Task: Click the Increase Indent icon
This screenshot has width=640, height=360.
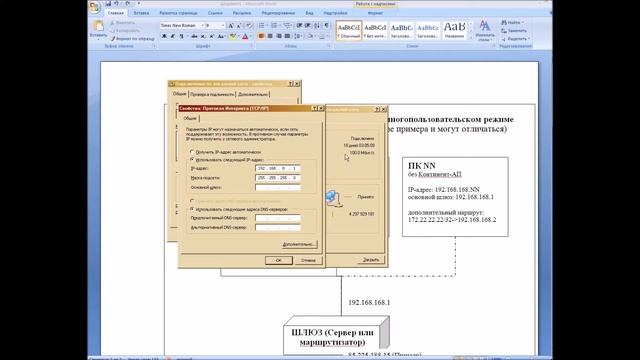Action: (x=308, y=26)
